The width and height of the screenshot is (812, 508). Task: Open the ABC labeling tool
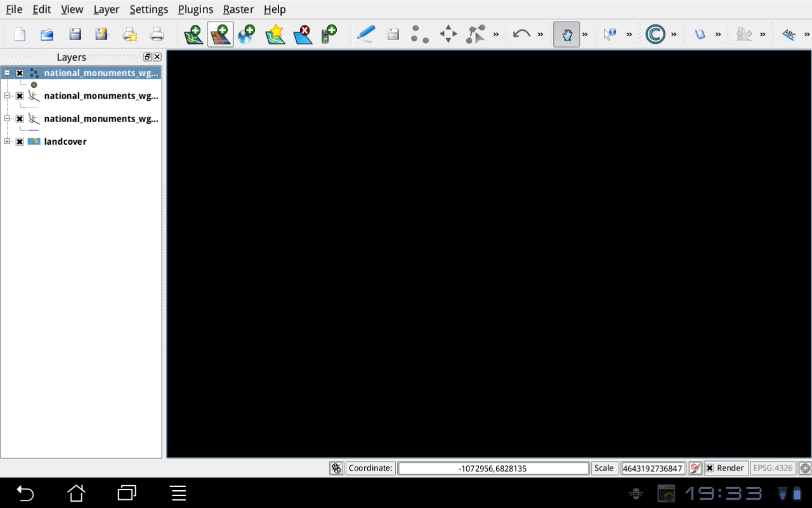pyautogui.click(x=790, y=34)
